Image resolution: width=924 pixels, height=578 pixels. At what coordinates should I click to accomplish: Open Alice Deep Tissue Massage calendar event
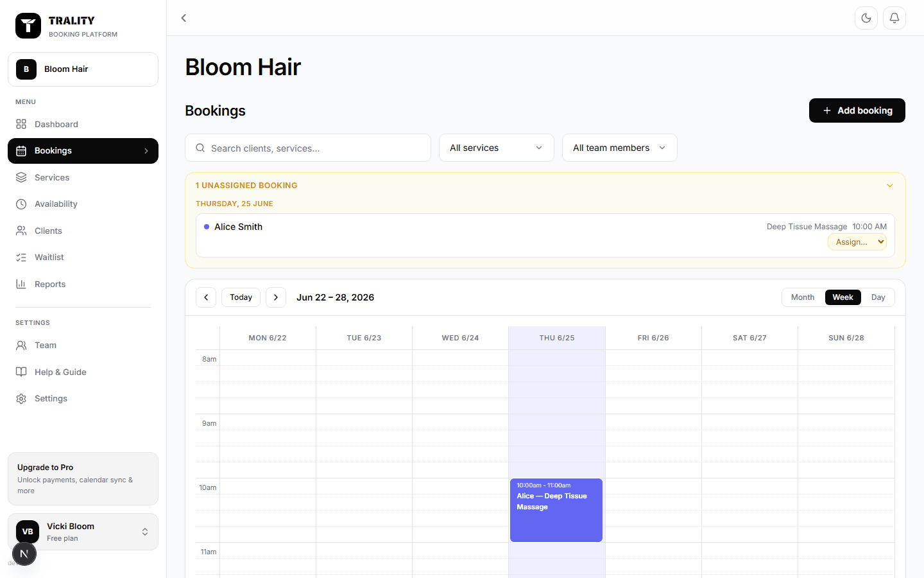tap(556, 510)
